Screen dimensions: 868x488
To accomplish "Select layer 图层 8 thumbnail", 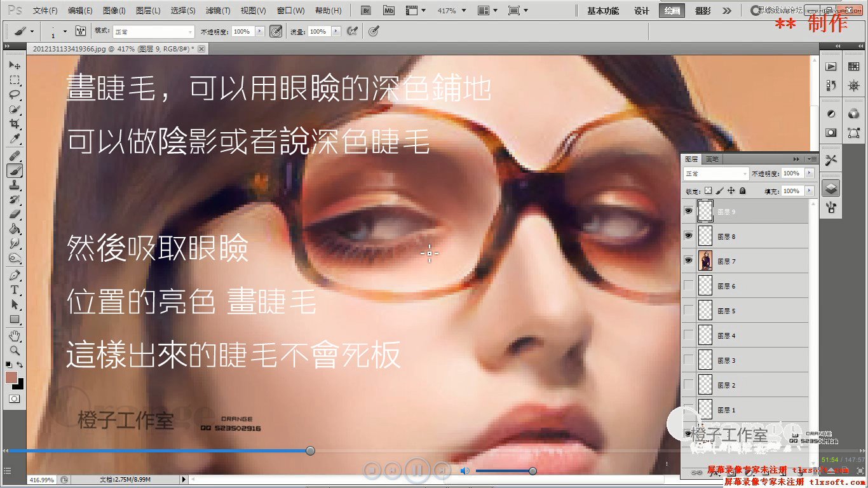I will pos(705,236).
